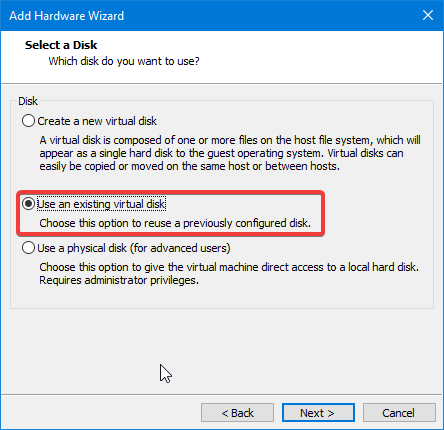Click the Next > button
The width and height of the screenshot is (444, 430).
click(x=318, y=413)
